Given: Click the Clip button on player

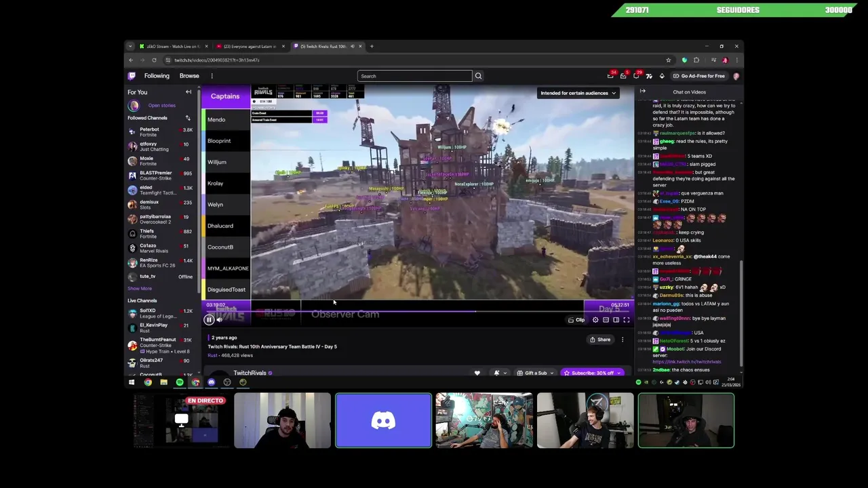Looking at the screenshot, I should 576,320.
